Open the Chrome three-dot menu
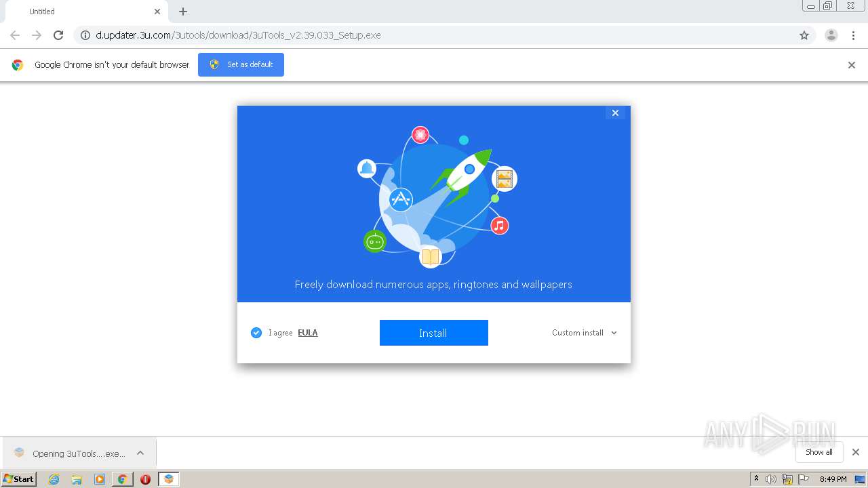This screenshot has width=868, height=488. [854, 35]
